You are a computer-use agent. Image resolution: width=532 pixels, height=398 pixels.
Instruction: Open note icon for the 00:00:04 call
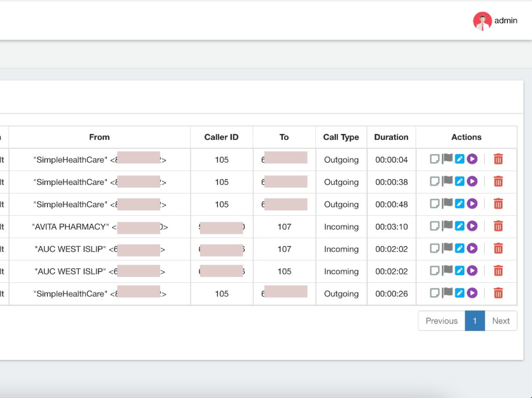click(x=434, y=159)
